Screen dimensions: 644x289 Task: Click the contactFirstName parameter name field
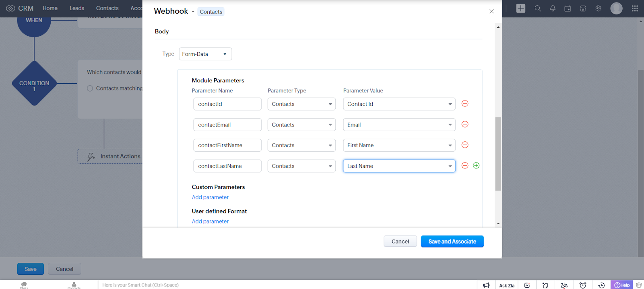point(227,145)
